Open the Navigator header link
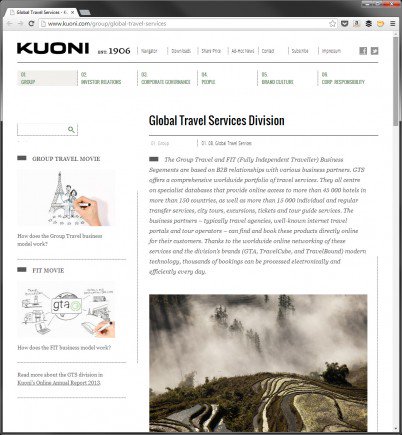Image resolution: width=402 pixels, height=435 pixels. point(149,51)
